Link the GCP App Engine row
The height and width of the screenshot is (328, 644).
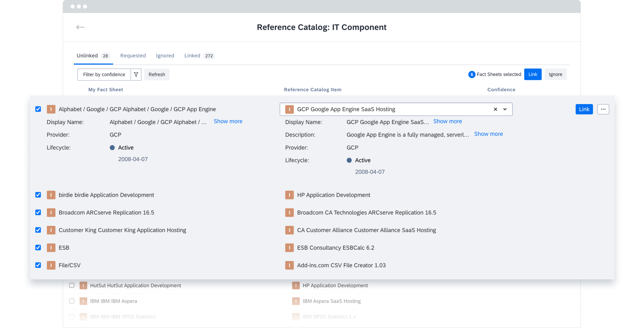tap(584, 109)
